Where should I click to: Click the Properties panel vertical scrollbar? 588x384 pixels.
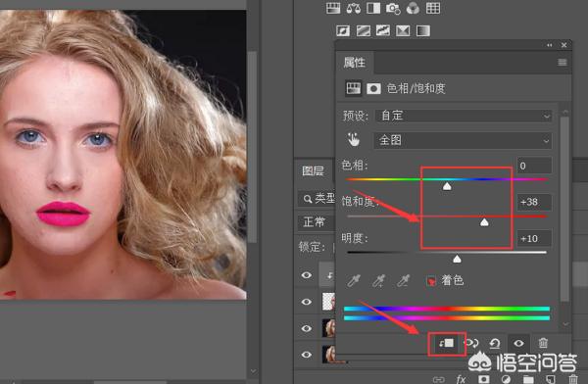[564, 209]
